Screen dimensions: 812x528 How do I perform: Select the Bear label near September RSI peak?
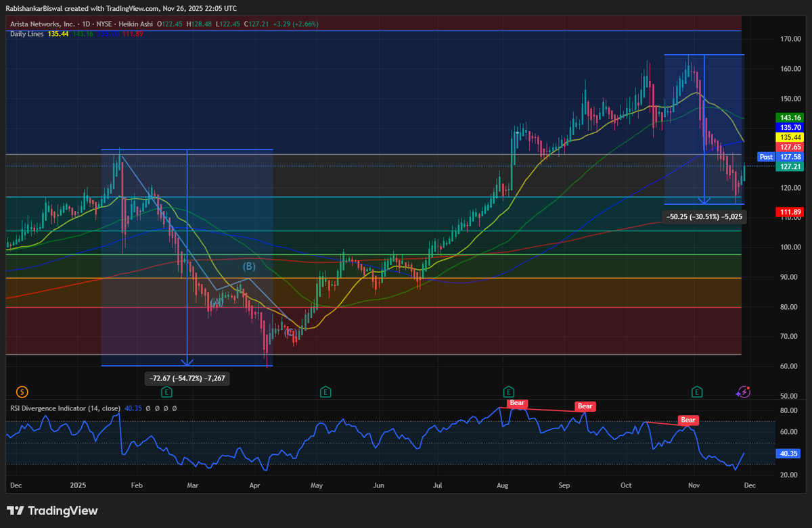pyautogui.click(x=585, y=406)
